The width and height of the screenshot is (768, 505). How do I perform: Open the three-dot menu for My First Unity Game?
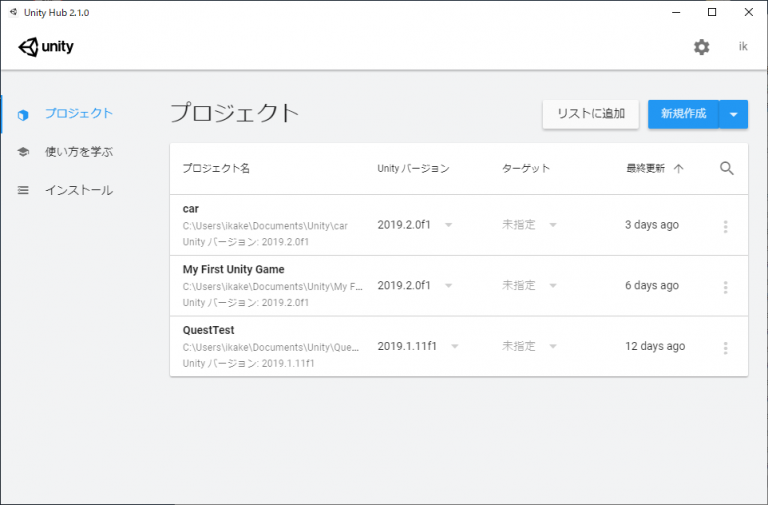tap(725, 287)
